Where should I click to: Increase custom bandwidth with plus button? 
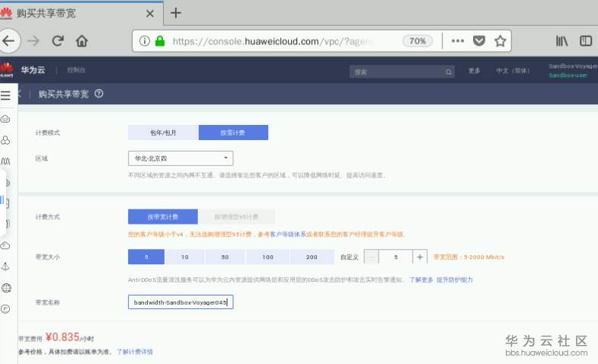click(420, 257)
